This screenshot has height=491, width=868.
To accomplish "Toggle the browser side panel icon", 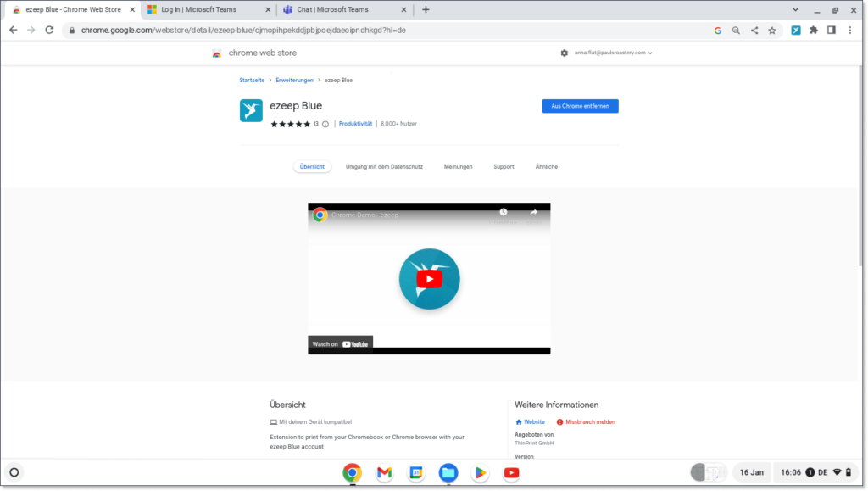I will pos(832,31).
